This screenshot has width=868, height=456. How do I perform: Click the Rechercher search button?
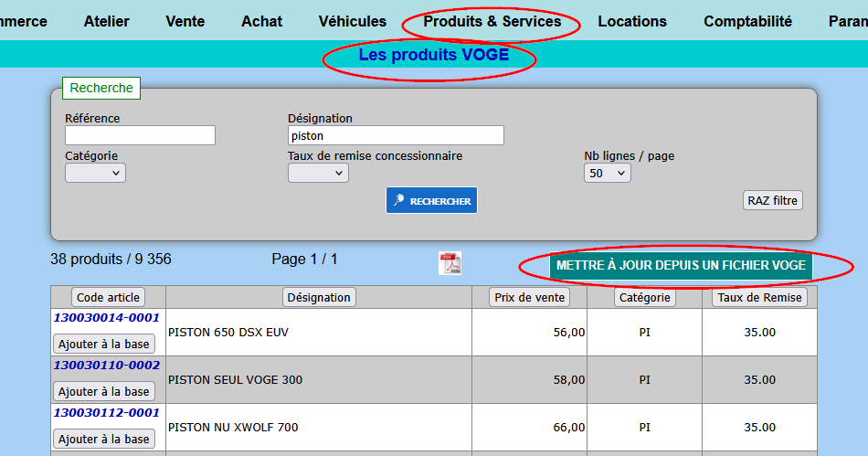pos(431,201)
